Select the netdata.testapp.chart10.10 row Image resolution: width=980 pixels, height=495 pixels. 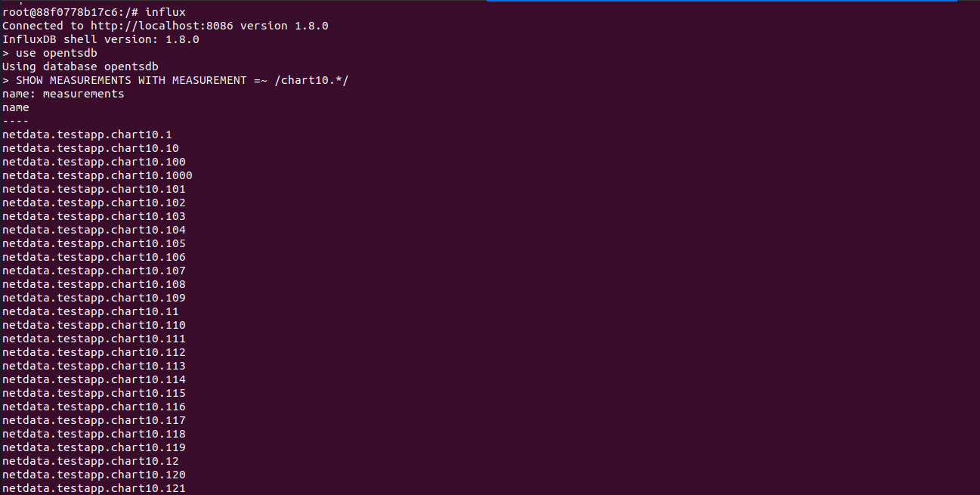coord(91,148)
